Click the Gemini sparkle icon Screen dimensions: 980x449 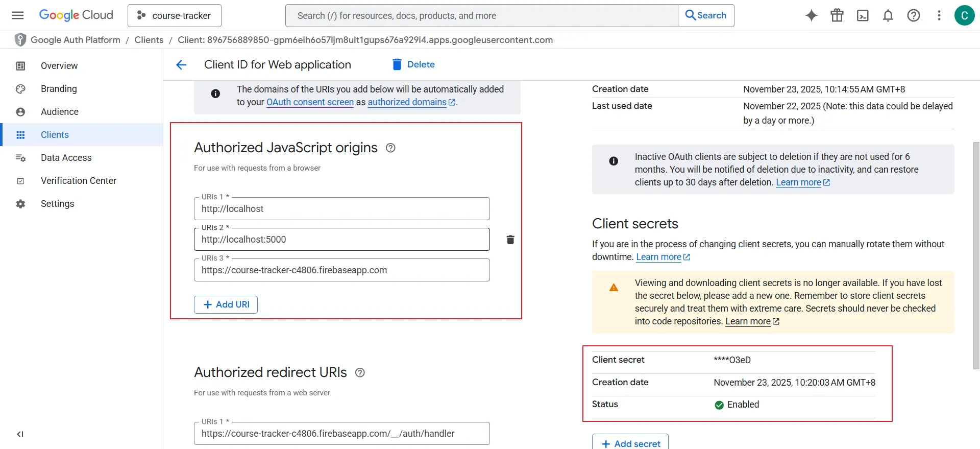pyautogui.click(x=811, y=15)
